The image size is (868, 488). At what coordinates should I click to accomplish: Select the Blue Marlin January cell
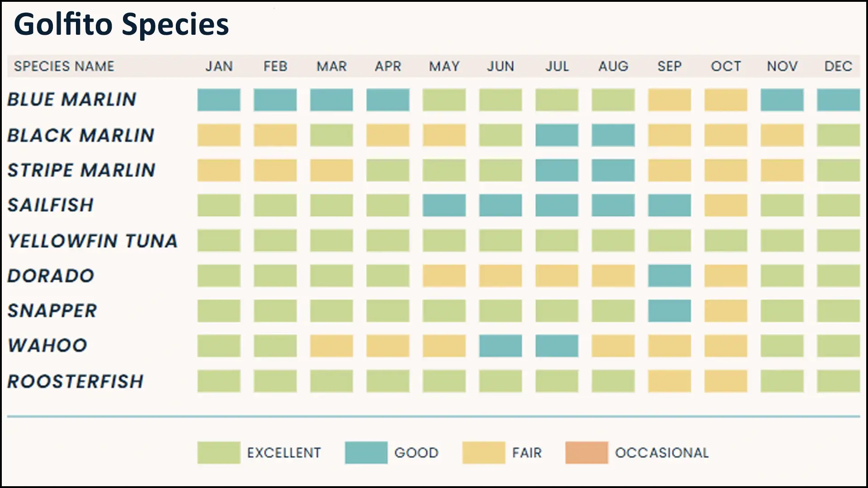point(219,100)
